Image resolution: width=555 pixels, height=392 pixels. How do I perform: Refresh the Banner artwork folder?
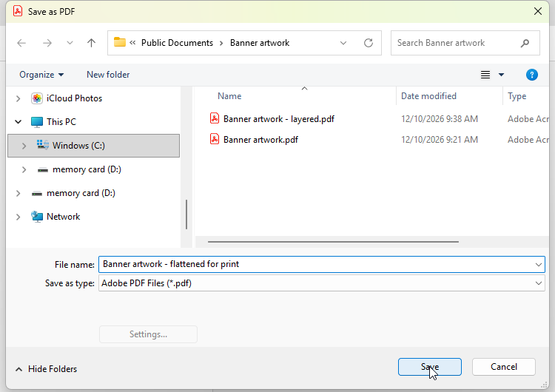click(x=369, y=43)
